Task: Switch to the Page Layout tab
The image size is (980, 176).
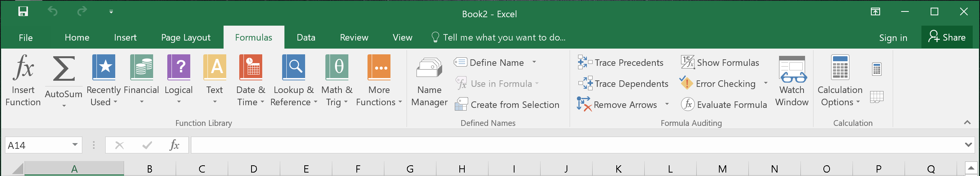Action: (x=186, y=37)
